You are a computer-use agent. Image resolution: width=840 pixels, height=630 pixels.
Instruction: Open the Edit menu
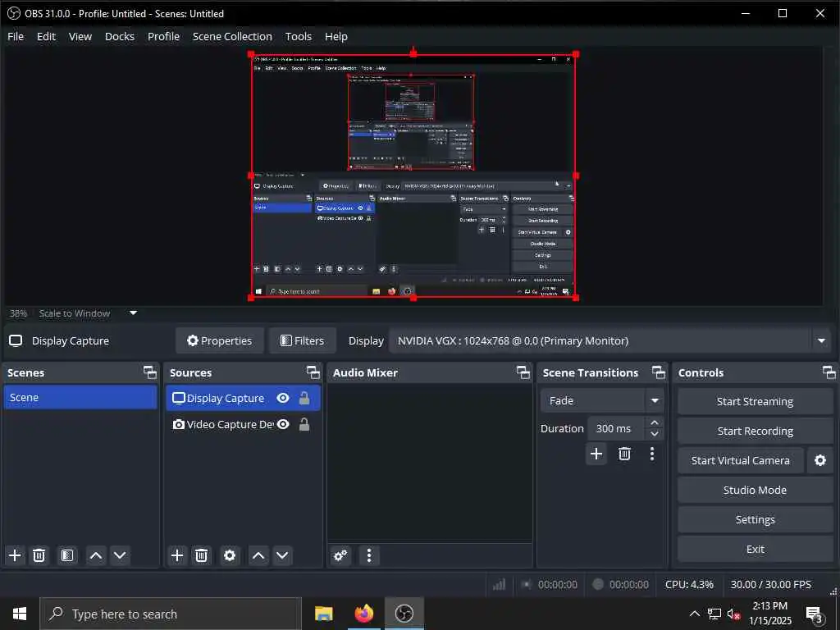point(46,36)
